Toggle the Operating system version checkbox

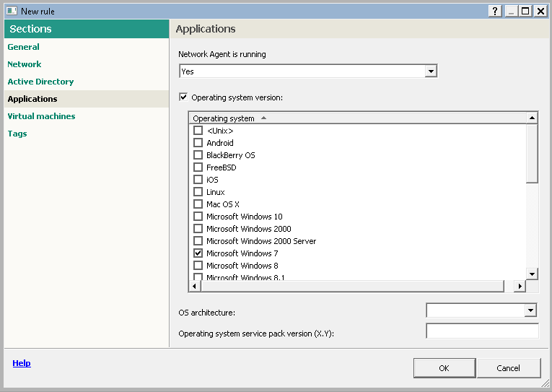click(x=183, y=97)
